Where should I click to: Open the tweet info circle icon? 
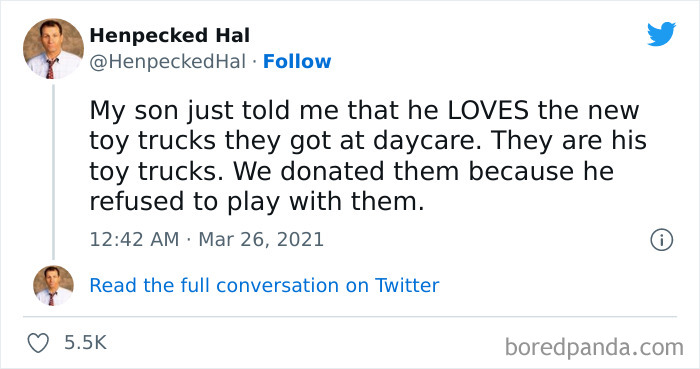662,240
